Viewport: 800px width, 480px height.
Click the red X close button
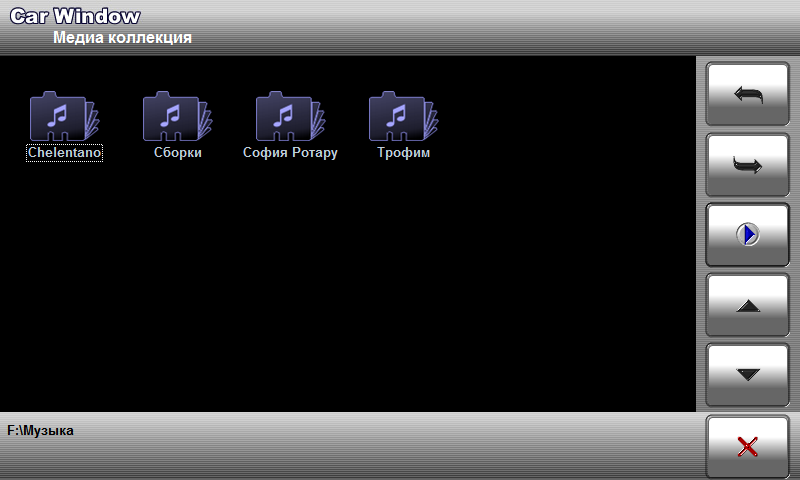[747, 447]
